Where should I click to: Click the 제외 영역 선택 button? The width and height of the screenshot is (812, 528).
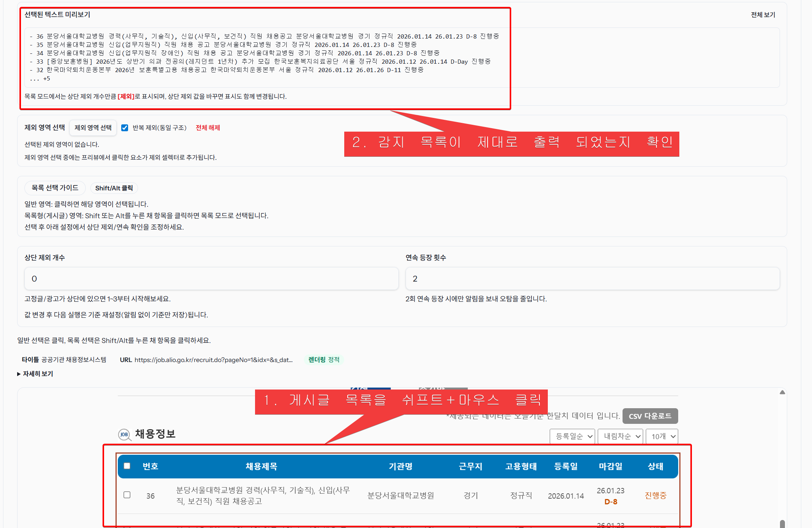[x=93, y=128]
